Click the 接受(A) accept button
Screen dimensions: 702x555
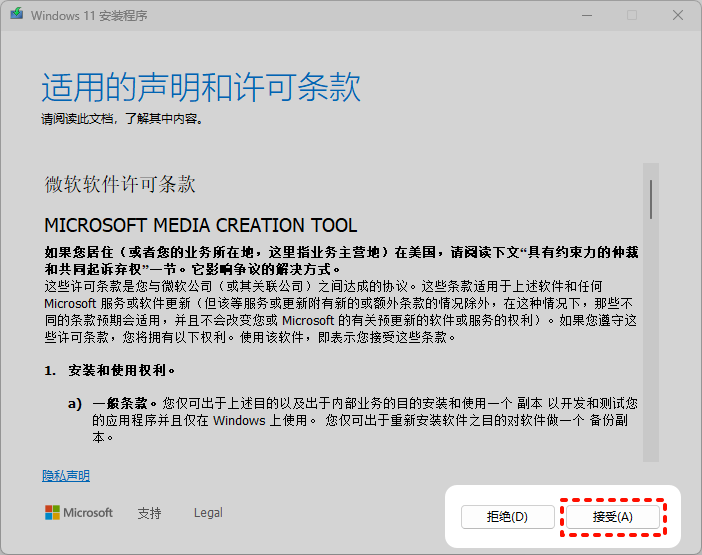click(612, 517)
